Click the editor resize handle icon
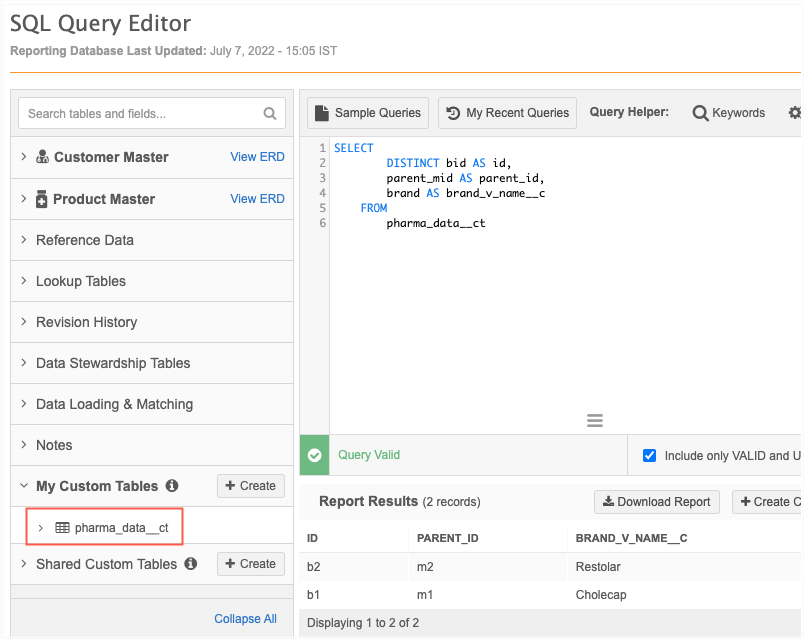 pos(595,421)
